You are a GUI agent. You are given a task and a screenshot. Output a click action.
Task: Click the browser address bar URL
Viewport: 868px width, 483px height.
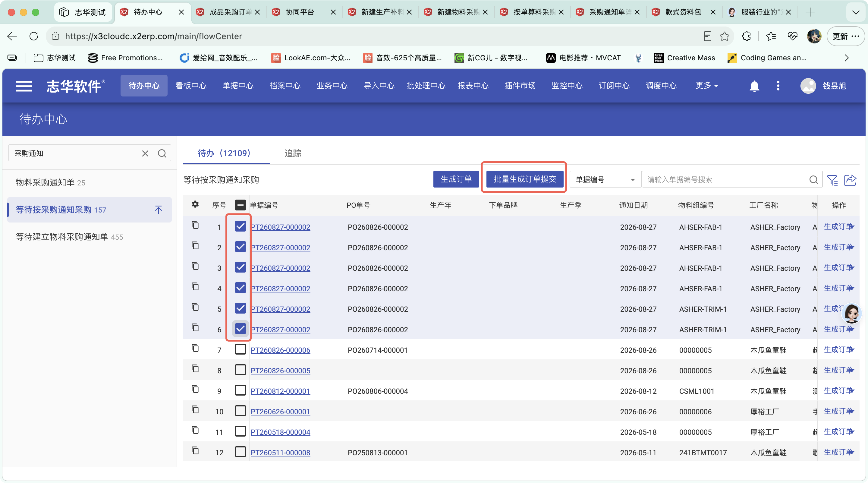click(x=153, y=36)
